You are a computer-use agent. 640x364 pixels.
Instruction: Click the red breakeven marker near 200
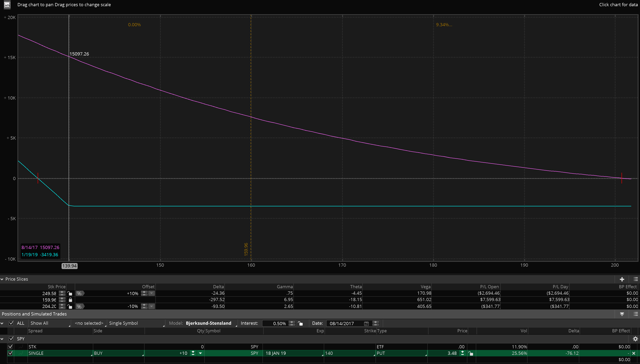tap(622, 178)
